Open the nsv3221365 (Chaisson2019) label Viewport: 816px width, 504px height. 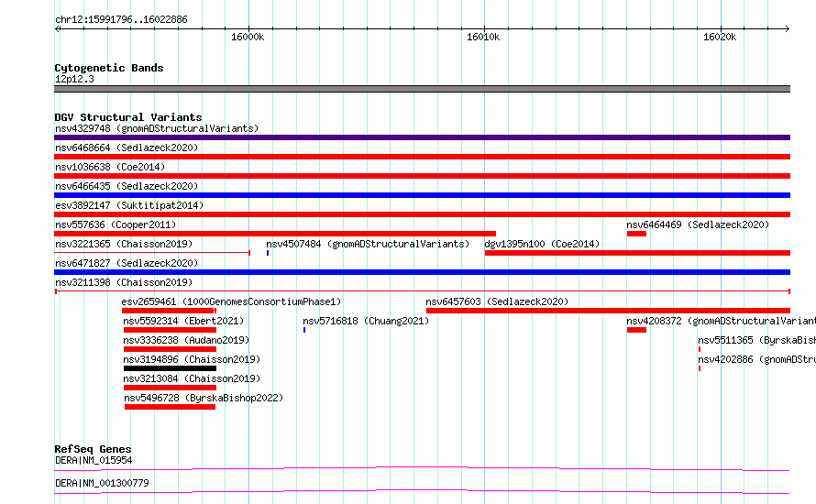pyautogui.click(x=124, y=244)
